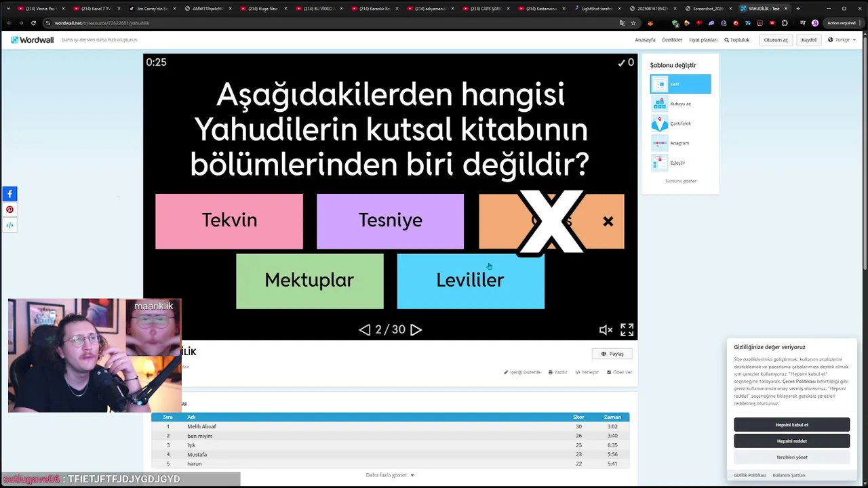Choose the Mektuplar answer
Image resolution: width=868 pixels, height=488 pixels.
click(x=309, y=281)
